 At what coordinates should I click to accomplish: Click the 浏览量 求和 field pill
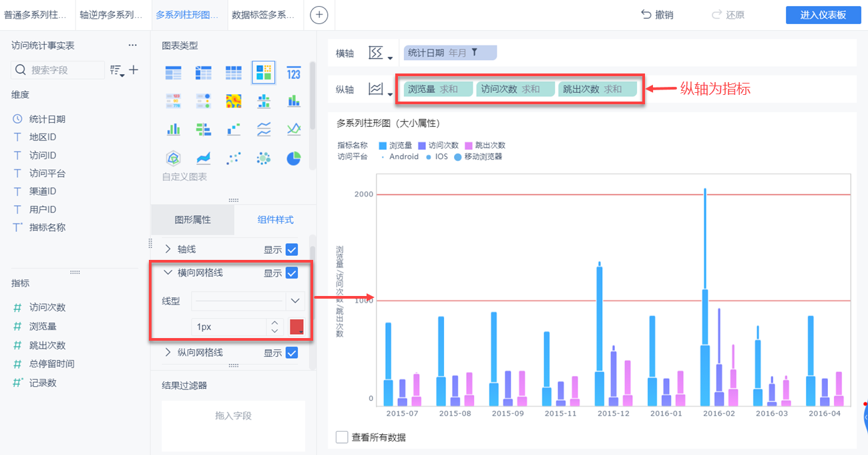coord(438,89)
